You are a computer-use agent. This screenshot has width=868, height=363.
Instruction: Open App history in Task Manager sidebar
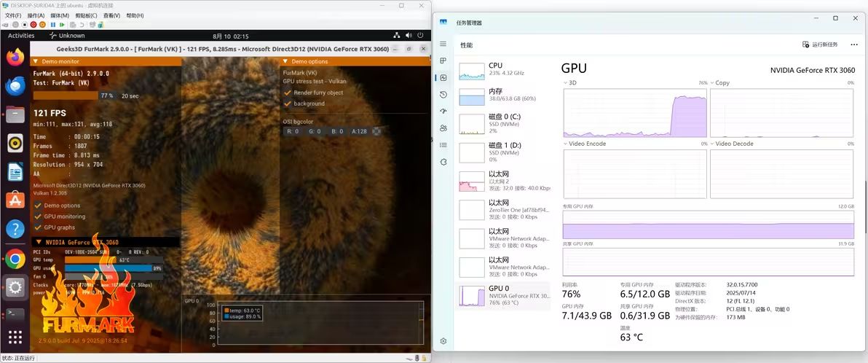pos(443,95)
